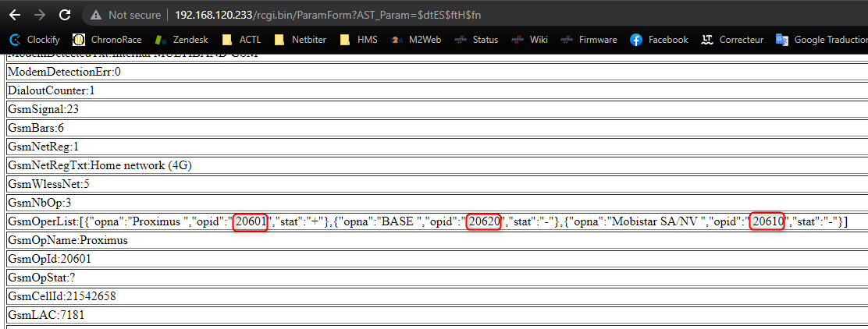Click the GsmOpStat:? row
The height and width of the screenshot is (329, 868).
click(437, 278)
